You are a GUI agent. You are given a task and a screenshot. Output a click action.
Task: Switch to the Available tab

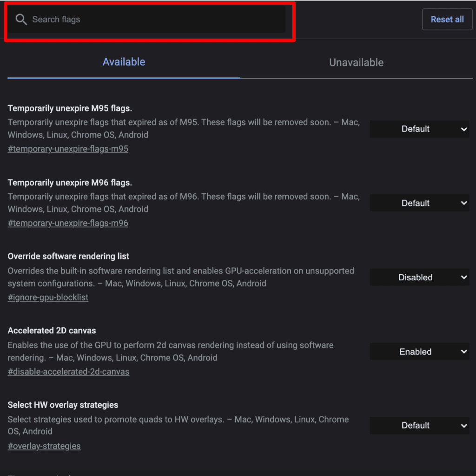point(124,62)
